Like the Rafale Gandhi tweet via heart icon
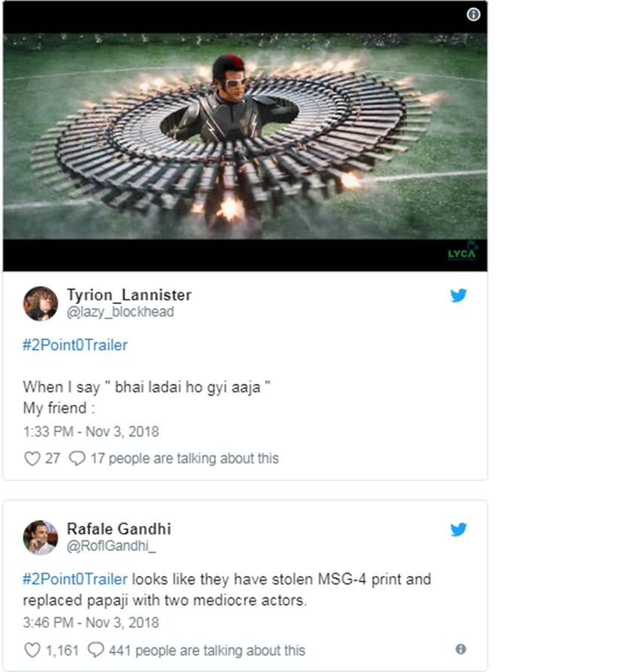Screen dimensions: 640x672 tap(32, 650)
